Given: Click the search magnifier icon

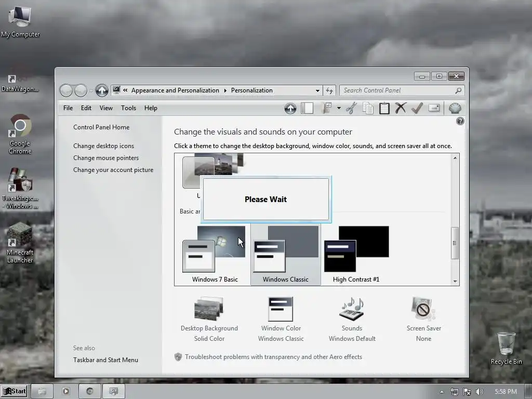Looking at the screenshot, I should tap(458, 90).
